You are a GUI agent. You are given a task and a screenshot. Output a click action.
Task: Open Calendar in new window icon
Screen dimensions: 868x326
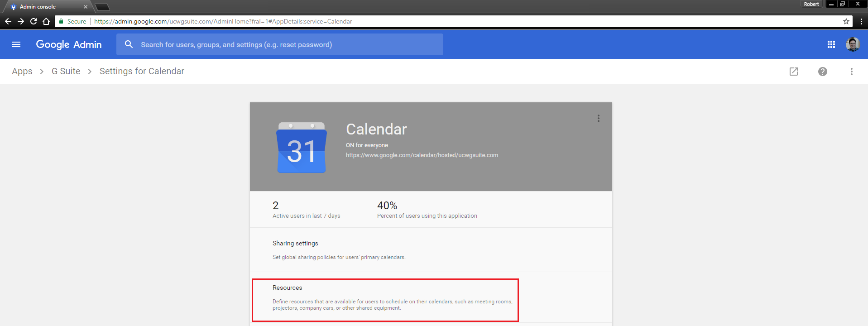click(794, 72)
